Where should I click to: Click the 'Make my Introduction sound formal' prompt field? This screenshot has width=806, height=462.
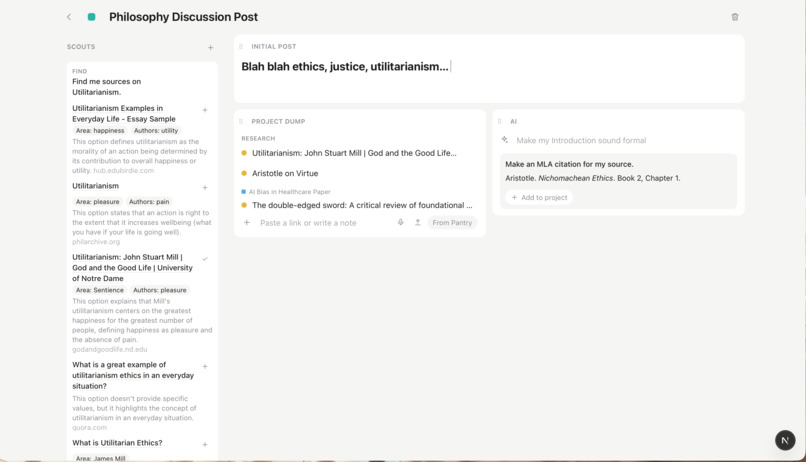pyautogui.click(x=581, y=140)
